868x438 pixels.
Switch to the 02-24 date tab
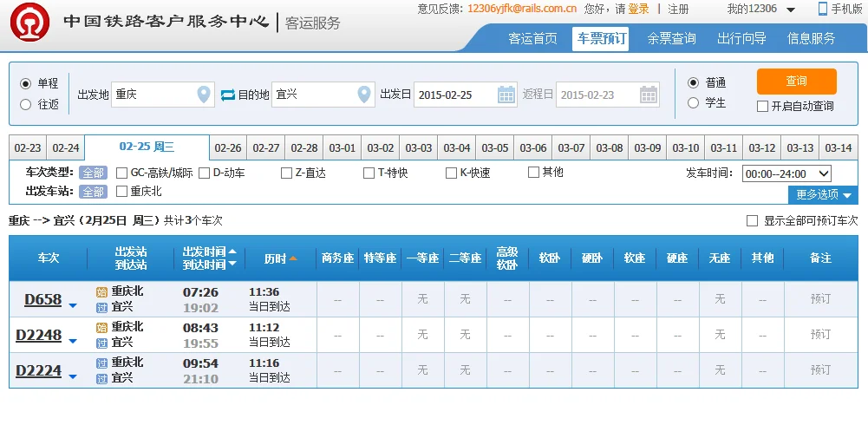(66, 148)
